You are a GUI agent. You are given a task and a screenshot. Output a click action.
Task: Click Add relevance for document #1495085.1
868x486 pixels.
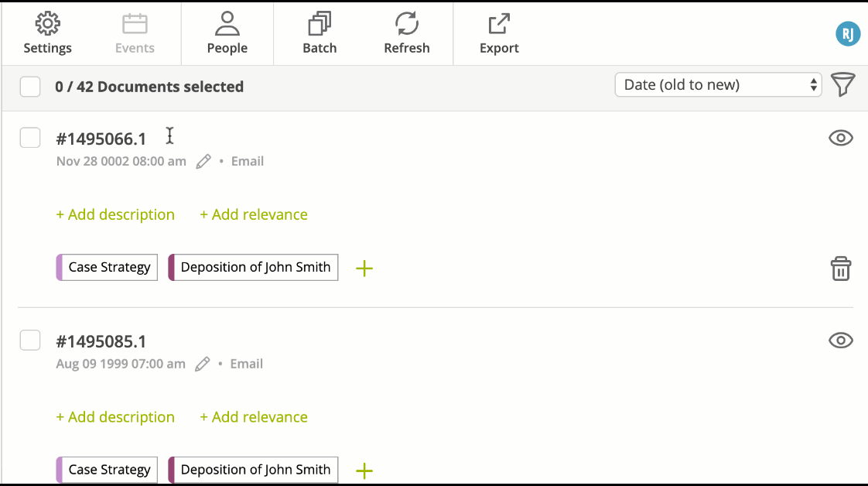254,417
